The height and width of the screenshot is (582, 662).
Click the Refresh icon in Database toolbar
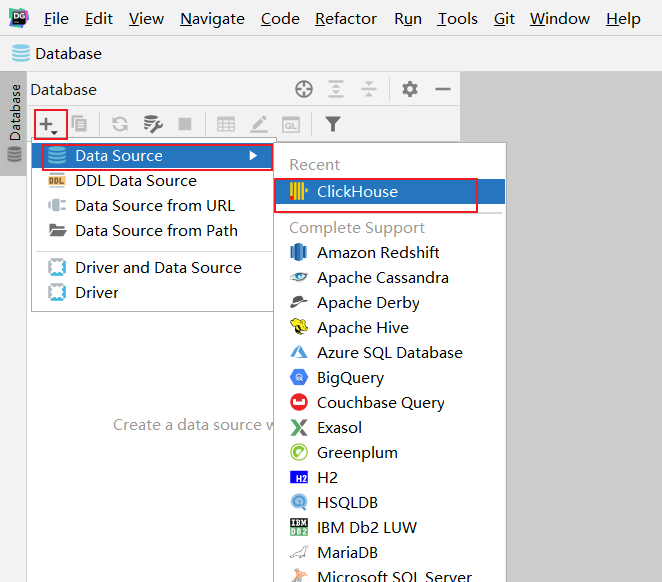(x=120, y=124)
